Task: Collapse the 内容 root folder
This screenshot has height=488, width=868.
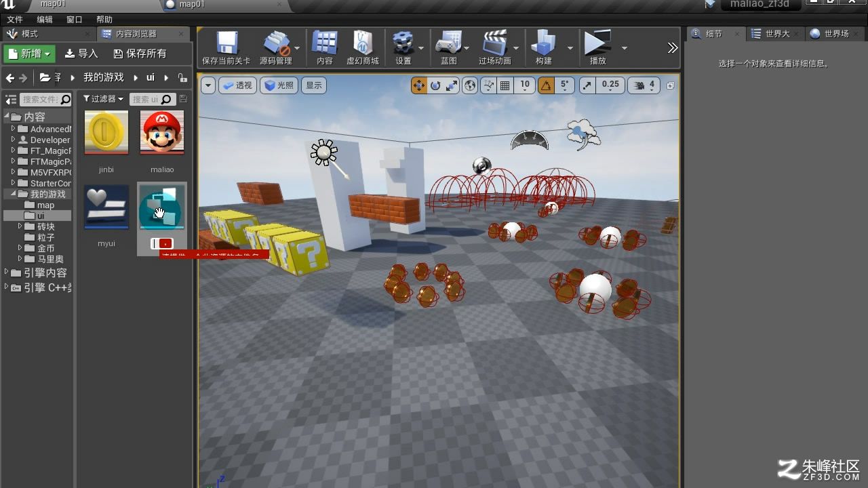Action: [8, 117]
